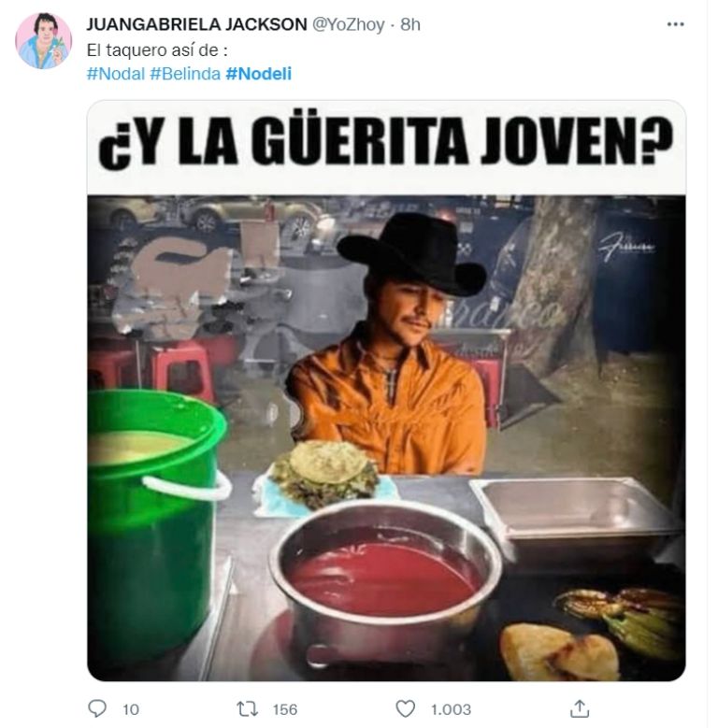The image size is (718, 728).
Task: Follow the bold #Nodeli hashtag link
Action: tap(258, 74)
